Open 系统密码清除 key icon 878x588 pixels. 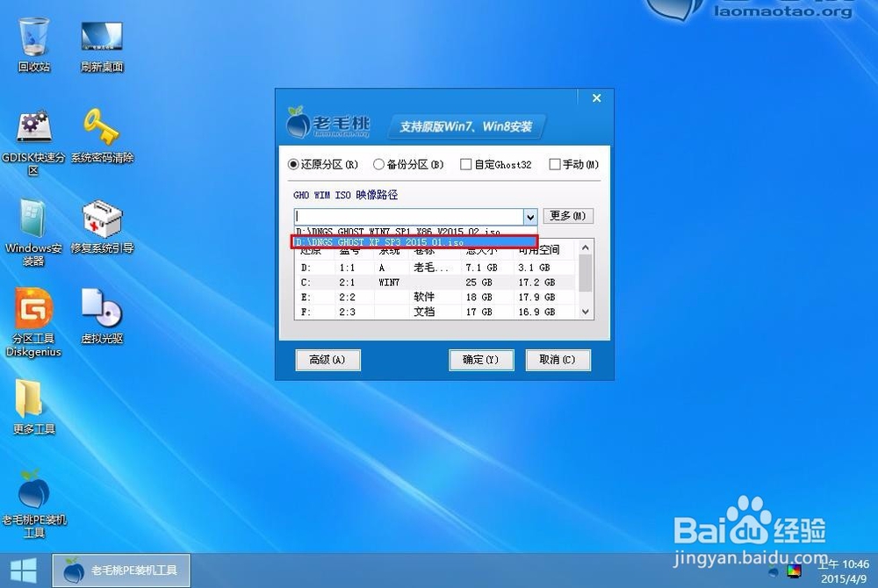point(102,135)
